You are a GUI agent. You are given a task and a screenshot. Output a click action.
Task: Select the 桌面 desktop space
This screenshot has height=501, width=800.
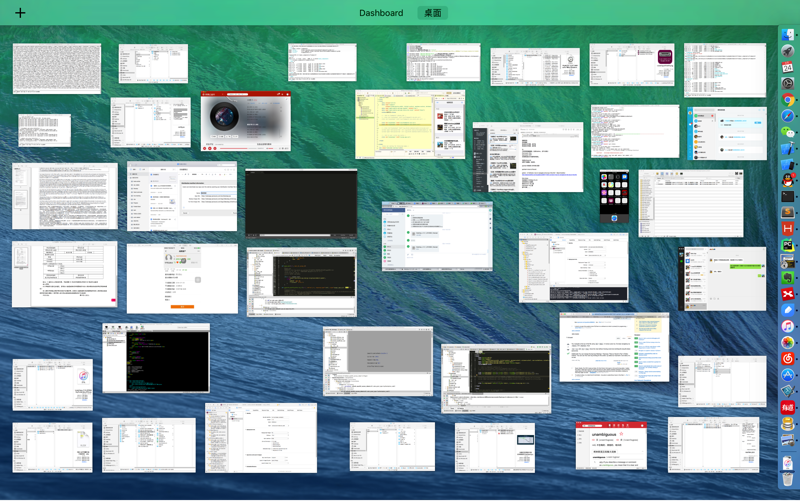click(x=433, y=13)
